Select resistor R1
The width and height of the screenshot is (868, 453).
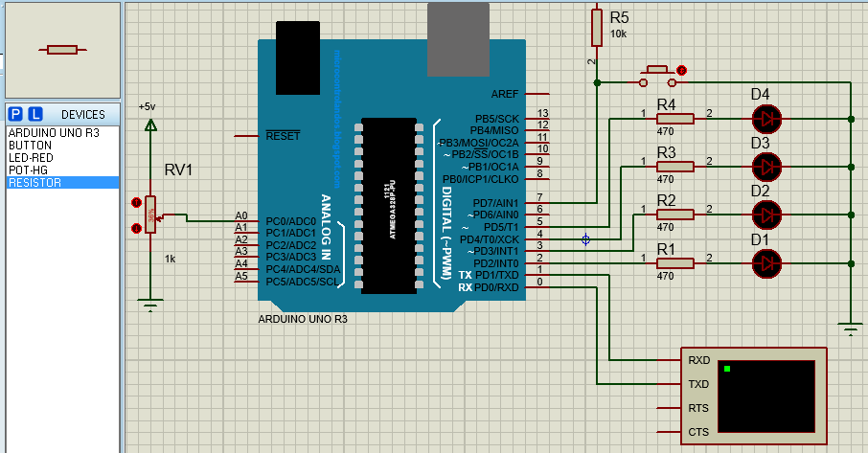pos(674,263)
